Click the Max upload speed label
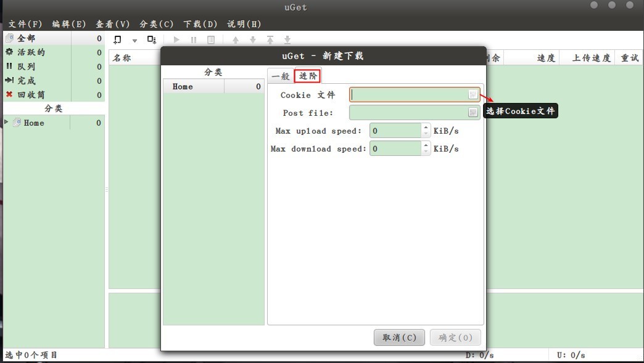644x363 pixels. (x=318, y=131)
